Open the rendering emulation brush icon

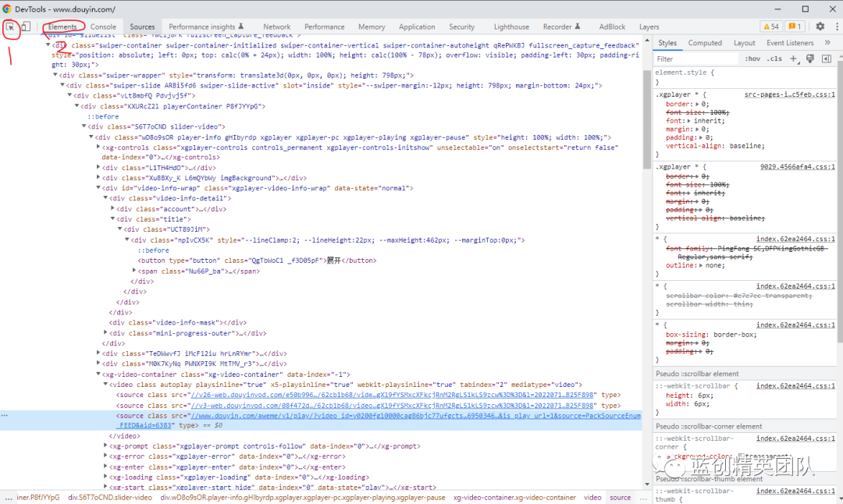click(810, 59)
